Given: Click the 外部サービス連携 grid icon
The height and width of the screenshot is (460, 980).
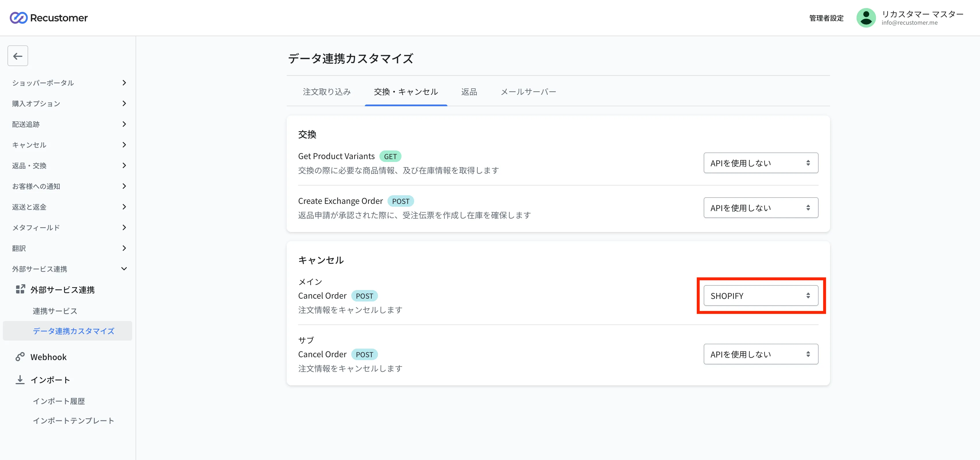Looking at the screenshot, I should (x=20, y=289).
